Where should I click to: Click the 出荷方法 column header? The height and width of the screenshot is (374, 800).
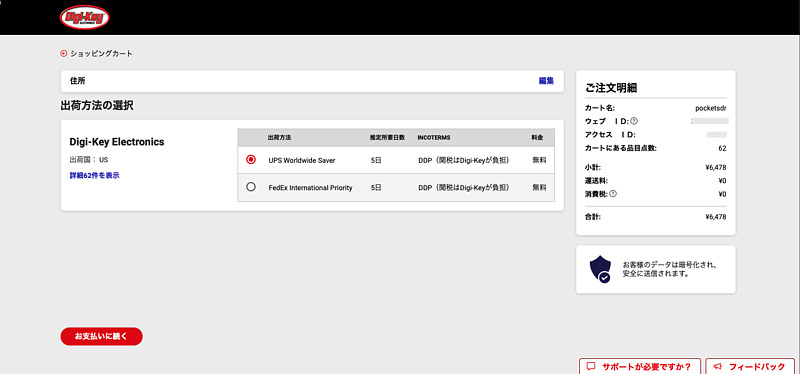coord(279,138)
